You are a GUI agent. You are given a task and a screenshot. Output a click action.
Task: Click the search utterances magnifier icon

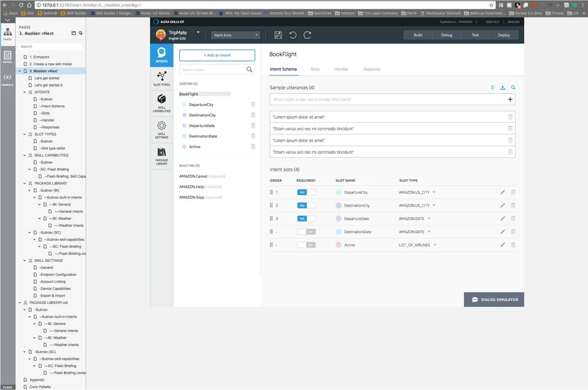point(513,88)
